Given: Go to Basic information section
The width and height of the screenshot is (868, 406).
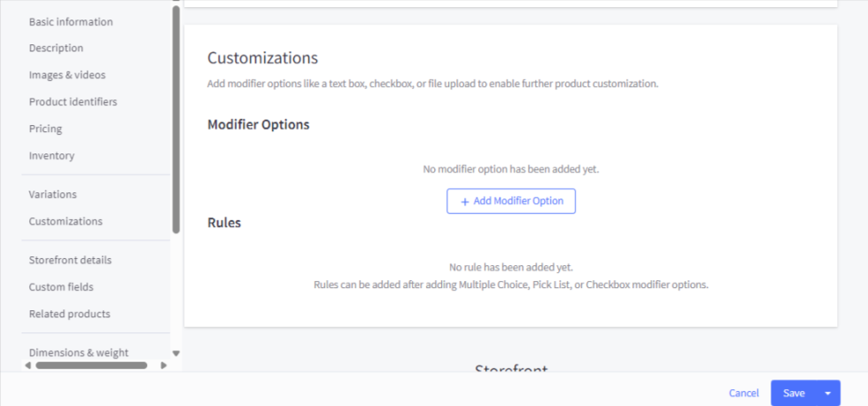Looking at the screenshot, I should pos(71,21).
